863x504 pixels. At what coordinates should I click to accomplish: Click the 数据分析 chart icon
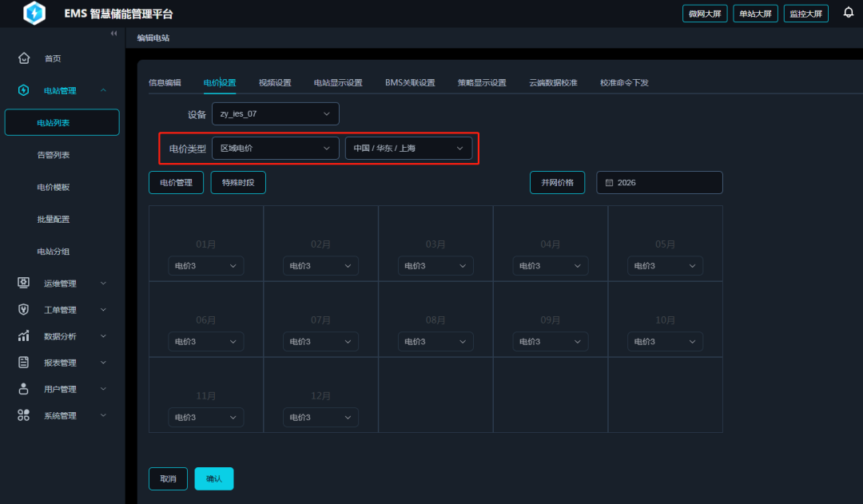24,336
